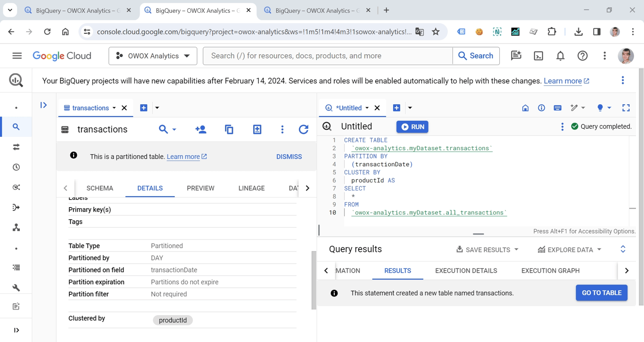Select RESULTS tab in query results
The width and height of the screenshot is (644, 342).
[x=397, y=271]
